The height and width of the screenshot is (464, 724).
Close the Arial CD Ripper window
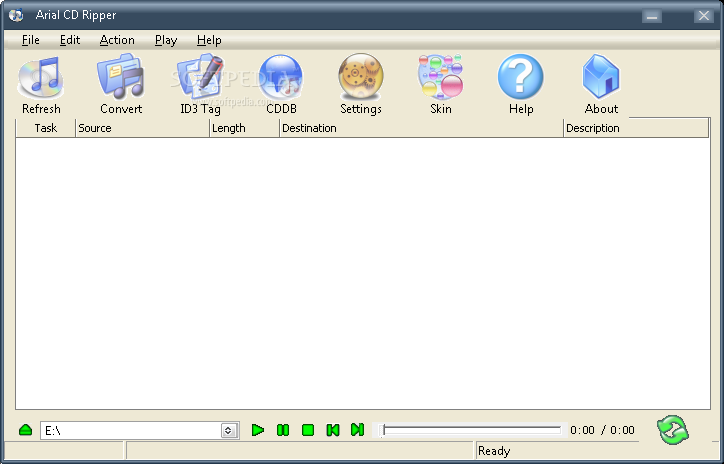[x=704, y=16]
